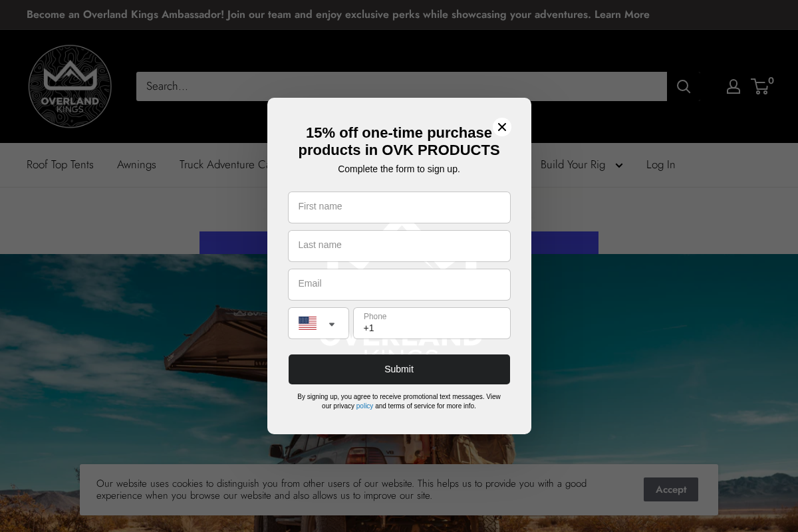The width and height of the screenshot is (798, 532).
Task: Click into the Email field
Action: coord(399,285)
